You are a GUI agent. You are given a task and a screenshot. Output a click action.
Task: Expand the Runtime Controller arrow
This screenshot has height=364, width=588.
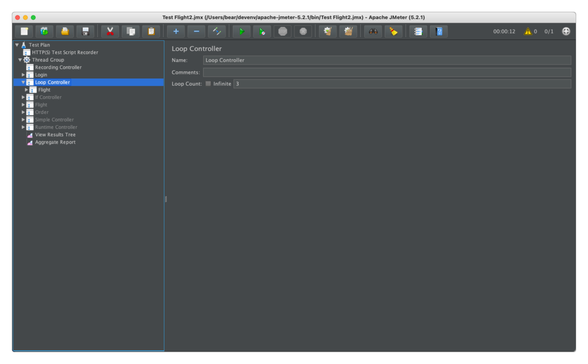(x=23, y=127)
